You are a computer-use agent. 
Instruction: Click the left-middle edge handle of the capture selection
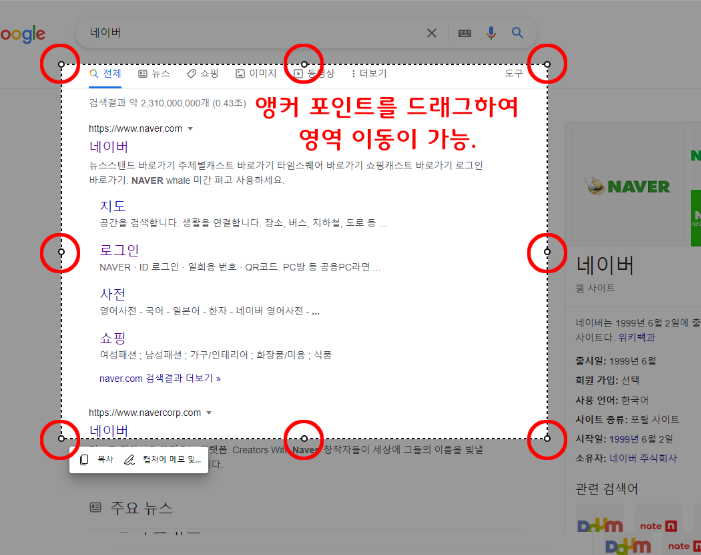[x=61, y=252]
